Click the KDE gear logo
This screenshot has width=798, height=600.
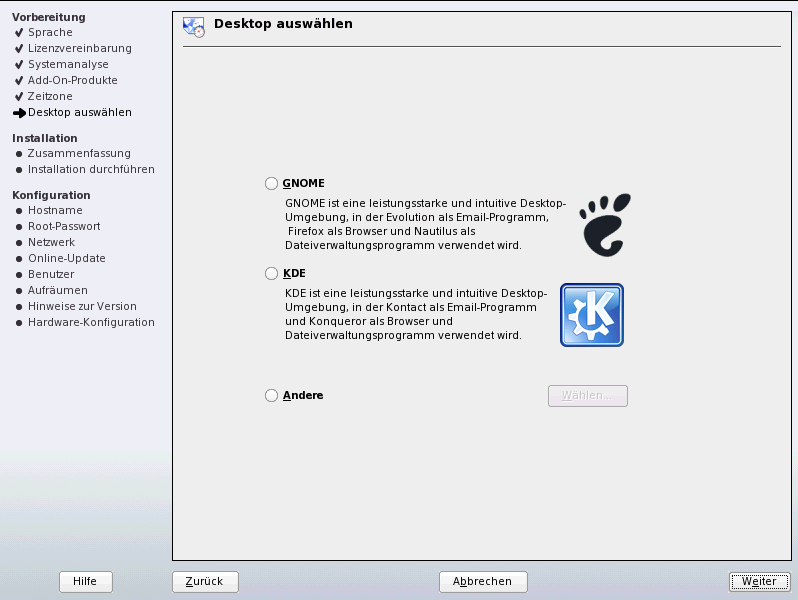coord(591,315)
